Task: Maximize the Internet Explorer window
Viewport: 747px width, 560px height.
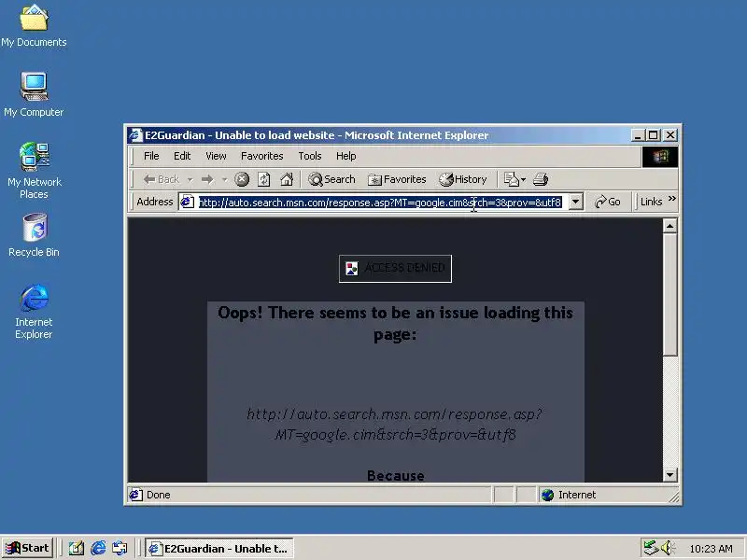Action: (653, 135)
